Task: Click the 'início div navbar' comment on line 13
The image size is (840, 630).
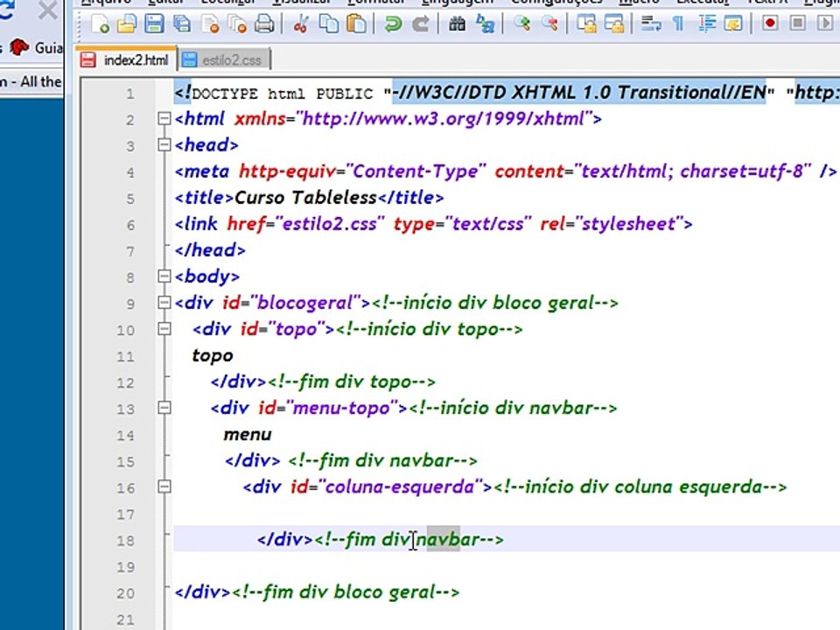Action: click(x=513, y=409)
